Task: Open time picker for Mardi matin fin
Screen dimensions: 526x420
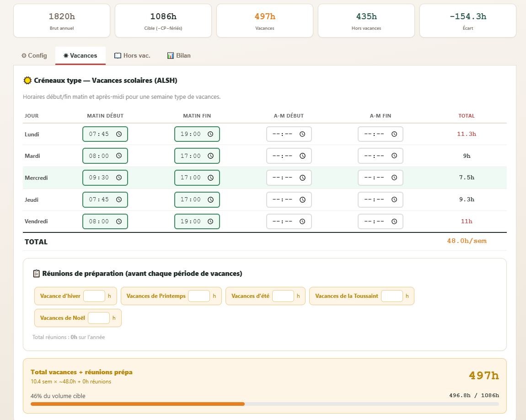Action: (210, 156)
